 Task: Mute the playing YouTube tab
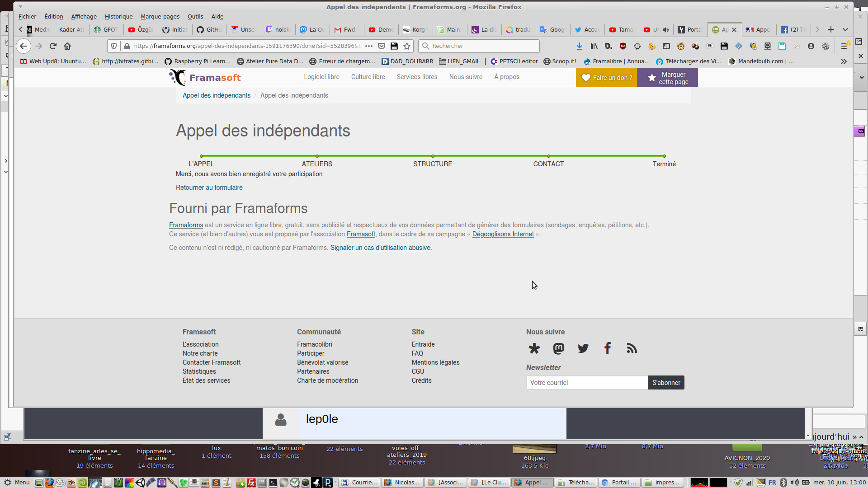click(666, 30)
